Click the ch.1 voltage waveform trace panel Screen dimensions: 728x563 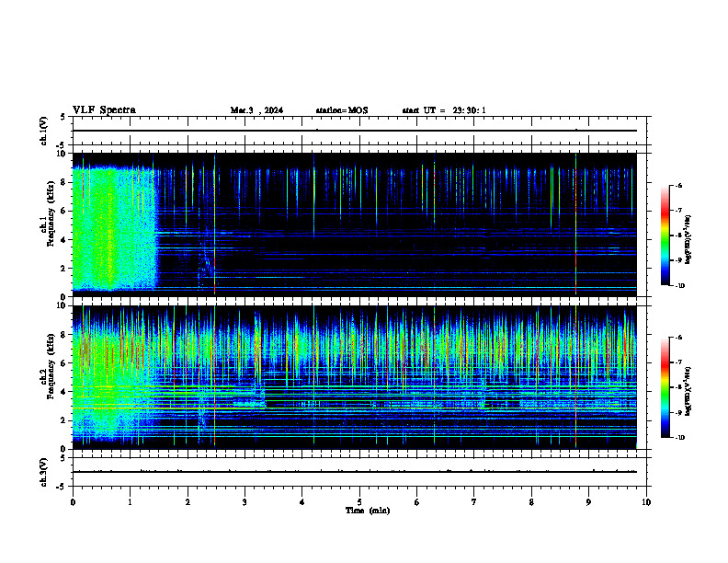pos(361,131)
